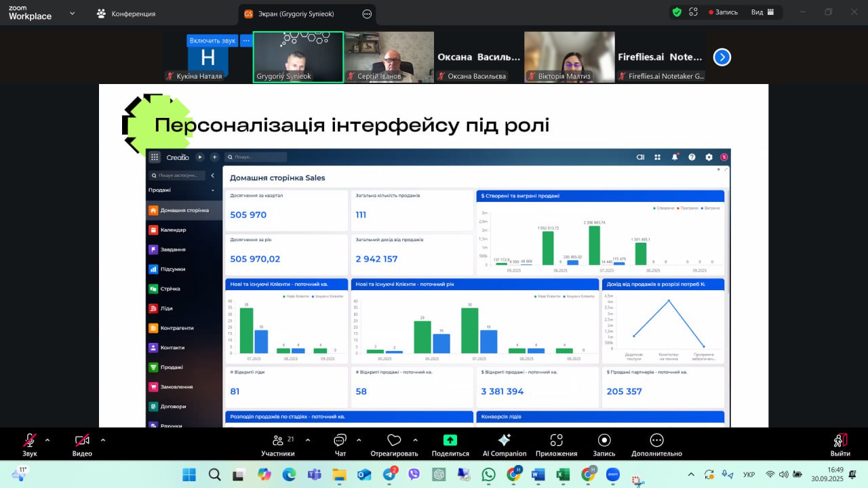
Task: Click the four-squares apps icon in Creatio header
Action: click(x=657, y=157)
